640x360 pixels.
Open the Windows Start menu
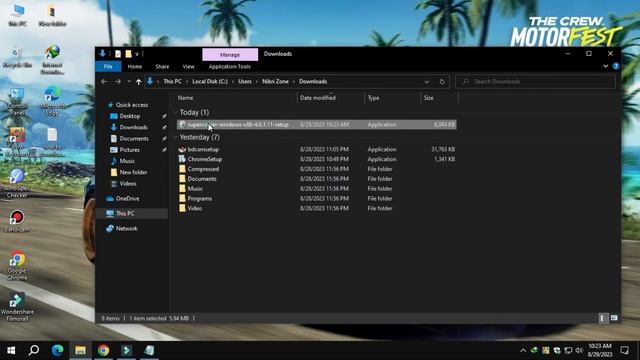(11, 350)
